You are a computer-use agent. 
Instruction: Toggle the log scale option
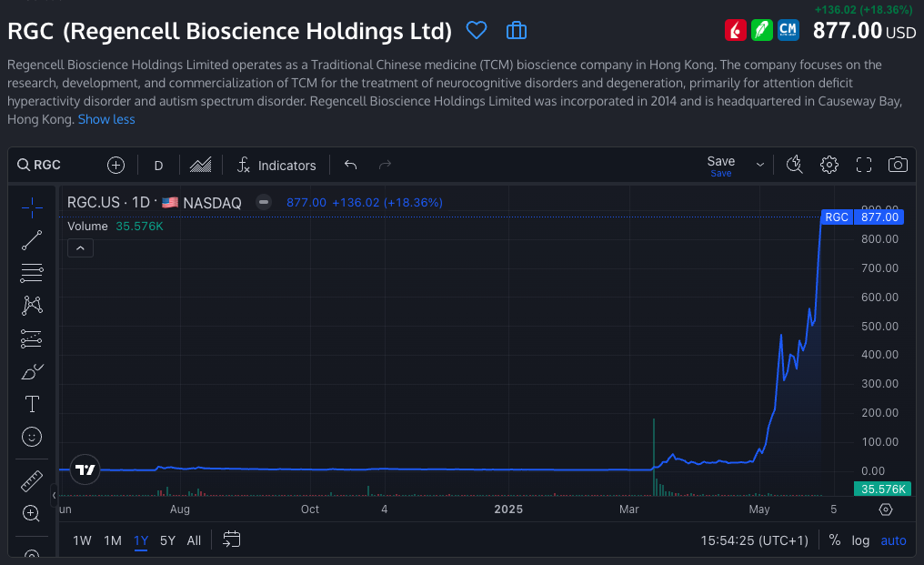[x=860, y=540]
